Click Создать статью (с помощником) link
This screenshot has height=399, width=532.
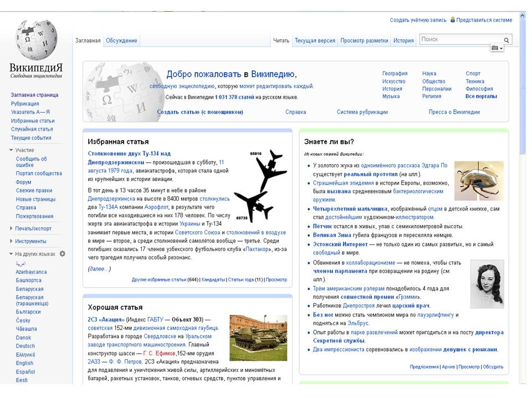click(x=200, y=112)
